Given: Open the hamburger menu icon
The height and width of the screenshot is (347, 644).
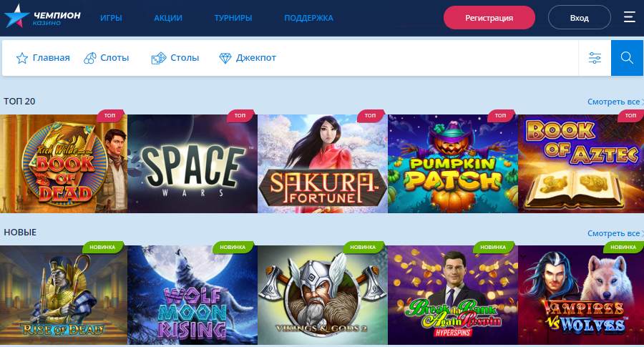Looking at the screenshot, I should tap(629, 17).
